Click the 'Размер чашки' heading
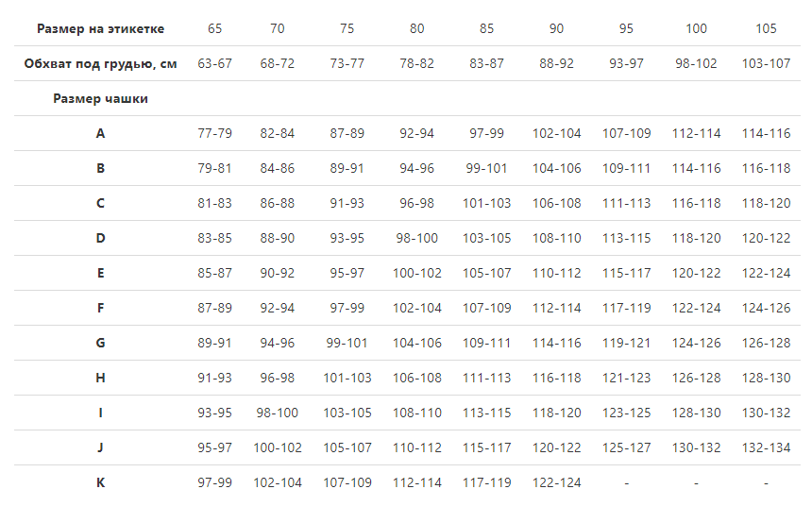 (100, 99)
